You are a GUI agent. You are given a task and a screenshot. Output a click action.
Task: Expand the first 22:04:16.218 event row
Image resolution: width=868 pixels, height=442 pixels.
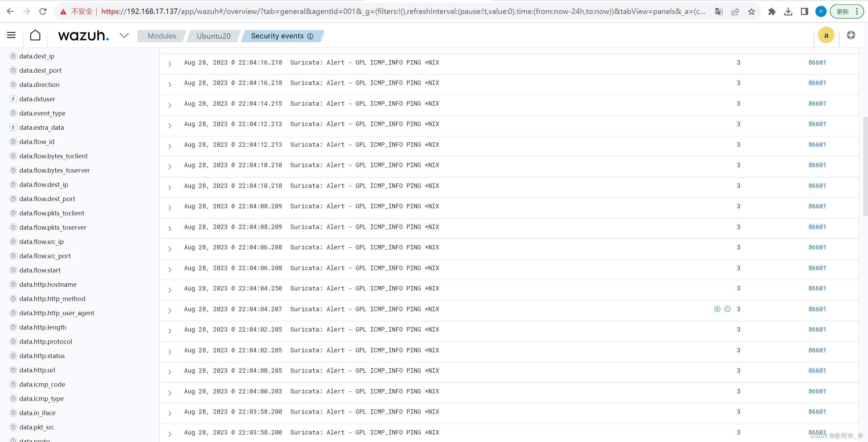click(170, 64)
